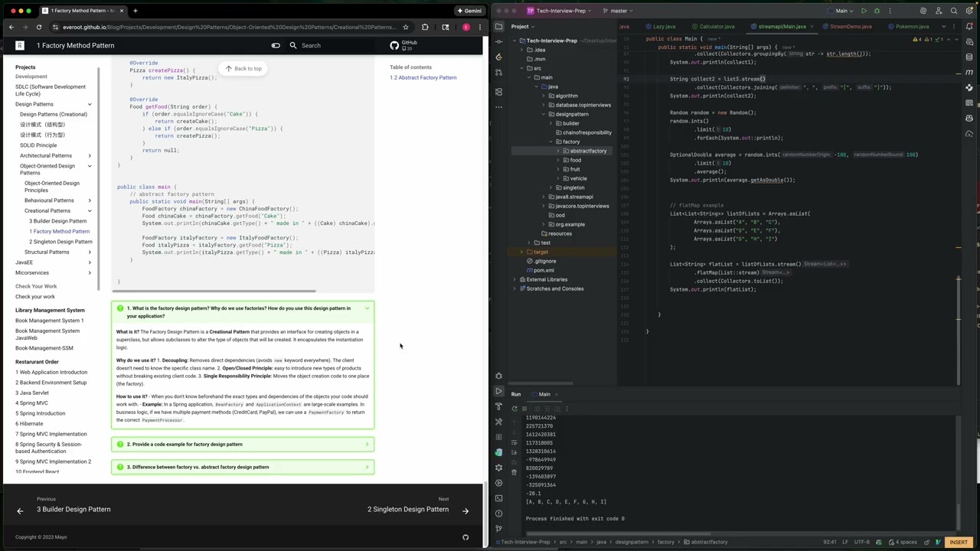
Task: Open the Build hammer tool window icon
Action: pos(498,406)
